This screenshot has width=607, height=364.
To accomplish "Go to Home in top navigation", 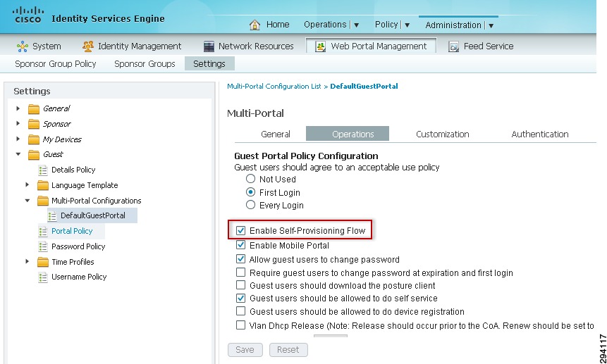I will 278,25.
